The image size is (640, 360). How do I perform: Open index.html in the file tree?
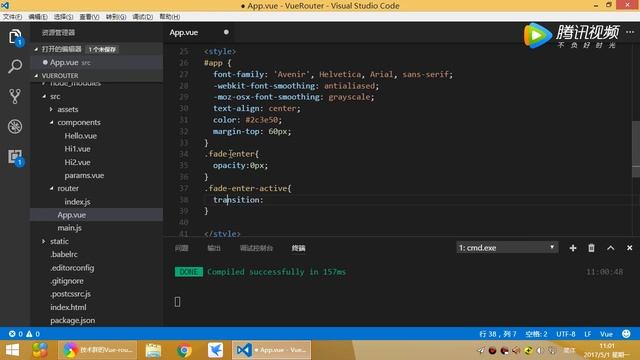point(68,307)
